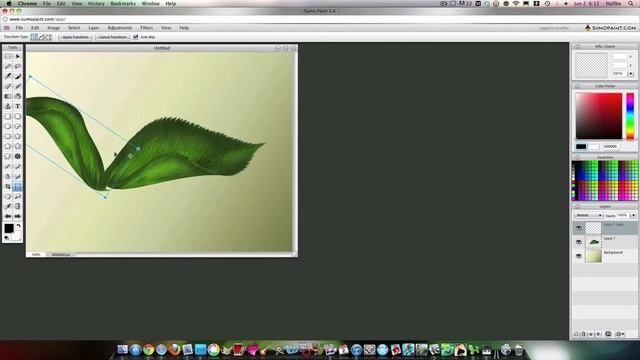The image size is (640, 360).
Task: Select the Text tool
Action: coord(18,106)
